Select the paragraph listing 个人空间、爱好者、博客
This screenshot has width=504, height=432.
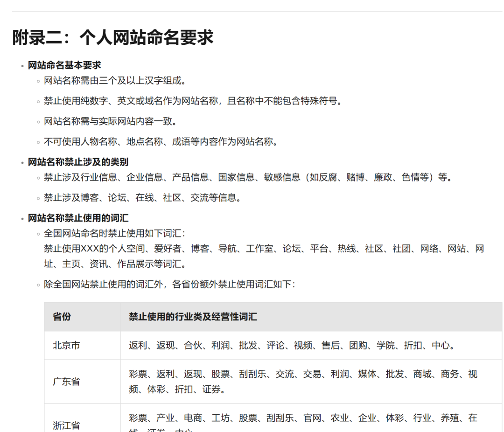[x=261, y=248]
